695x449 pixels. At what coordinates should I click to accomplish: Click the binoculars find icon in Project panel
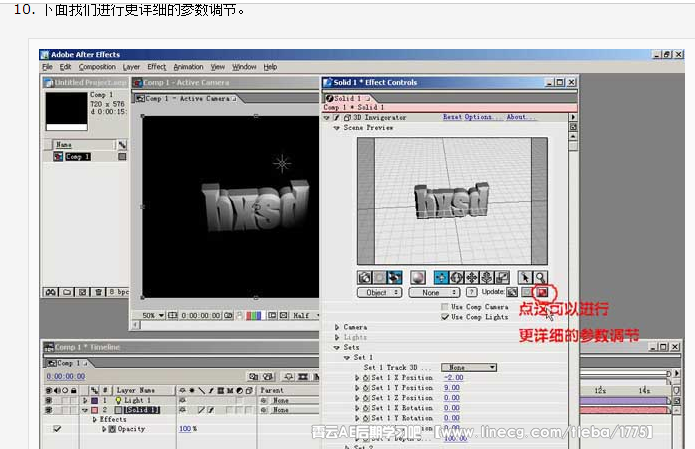click(51, 292)
